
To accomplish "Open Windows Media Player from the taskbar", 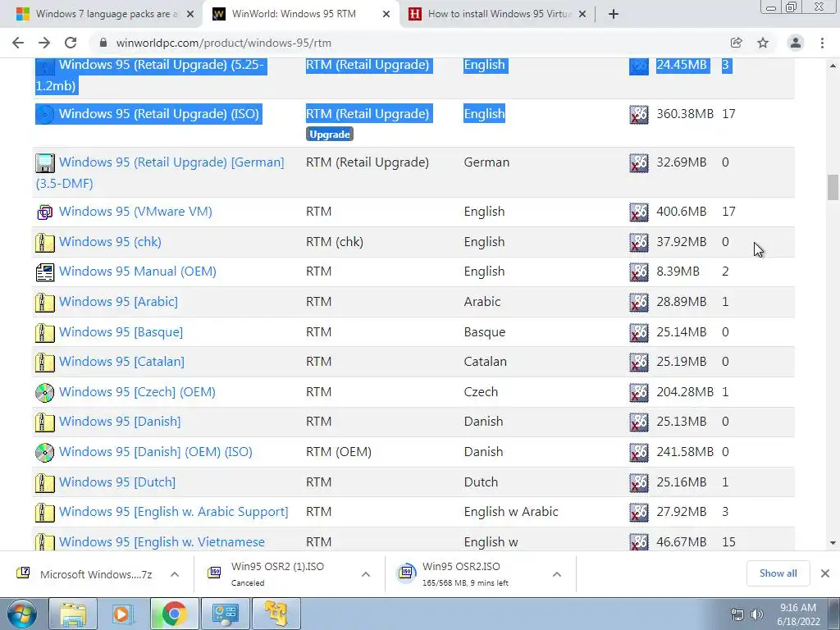I will 123,614.
